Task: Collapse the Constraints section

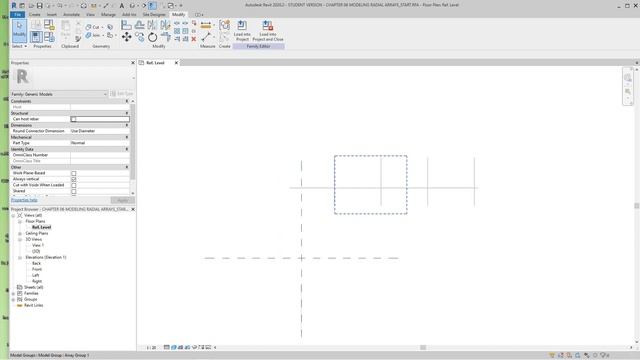Action: [x=127, y=101]
